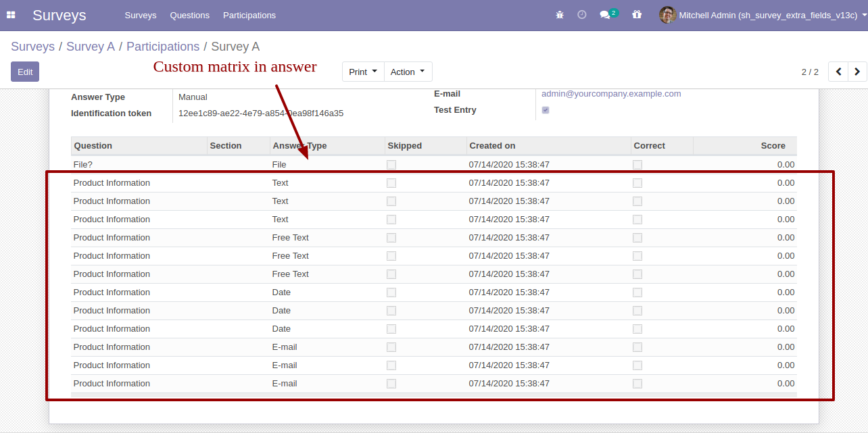Go to previous record arrow
868x433 pixels.
[838, 72]
